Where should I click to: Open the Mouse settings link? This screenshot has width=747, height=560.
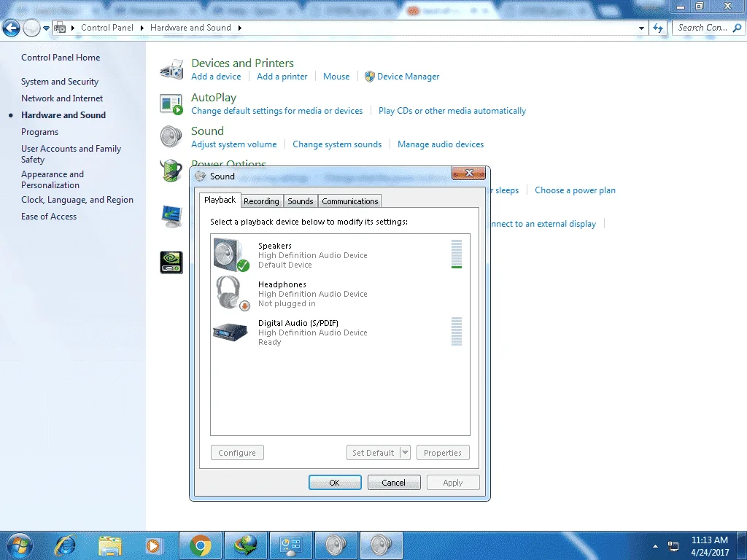(336, 77)
